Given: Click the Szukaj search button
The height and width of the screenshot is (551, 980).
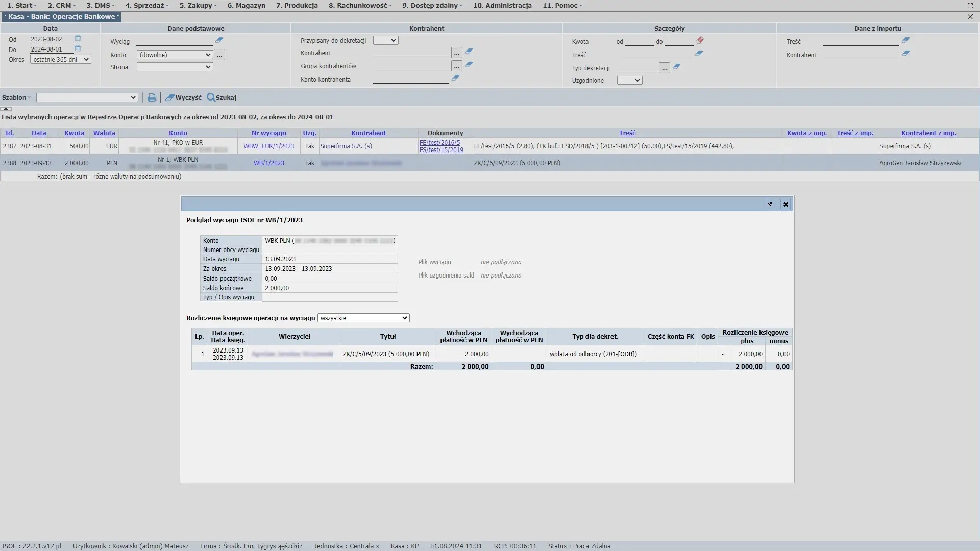Looking at the screenshot, I should 222,97.
